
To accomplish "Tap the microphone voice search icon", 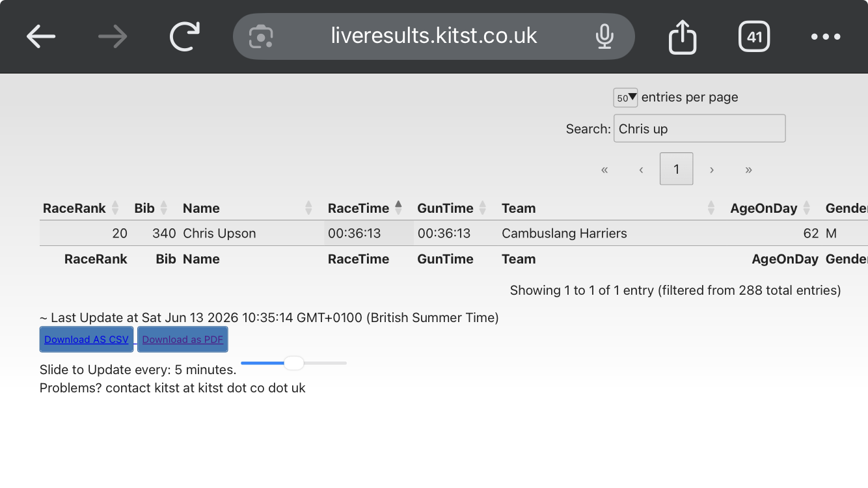I will 604,36.
